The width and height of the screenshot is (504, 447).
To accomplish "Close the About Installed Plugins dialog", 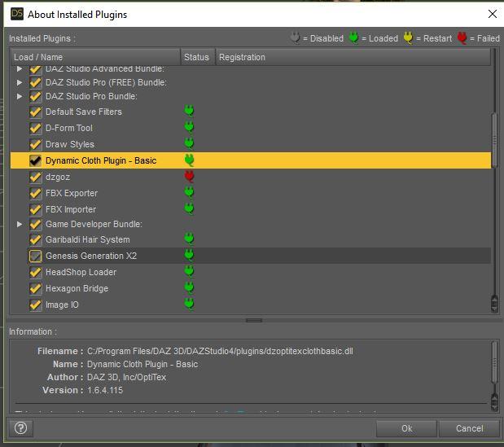I will tap(492, 14).
